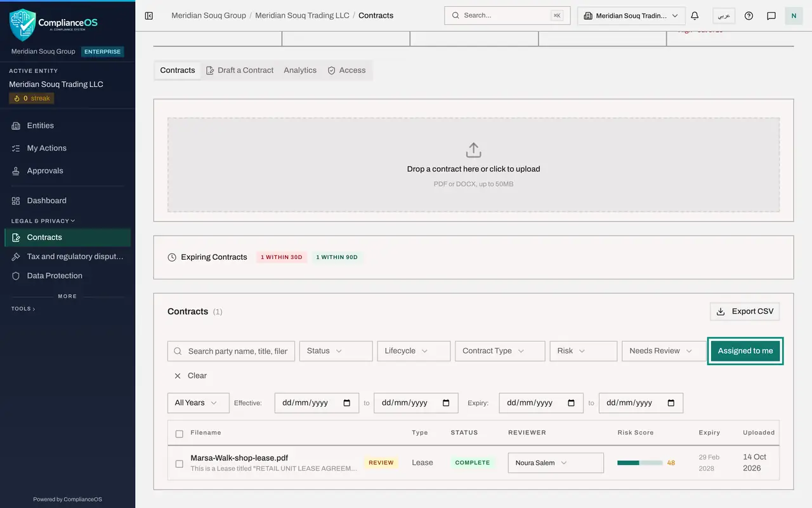812x508 pixels.
Task: Open Entities in the sidebar
Action: 67,126
